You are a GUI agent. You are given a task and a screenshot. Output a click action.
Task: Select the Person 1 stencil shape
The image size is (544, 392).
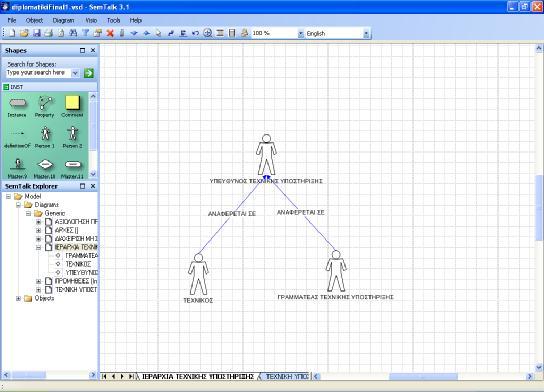[45, 137]
